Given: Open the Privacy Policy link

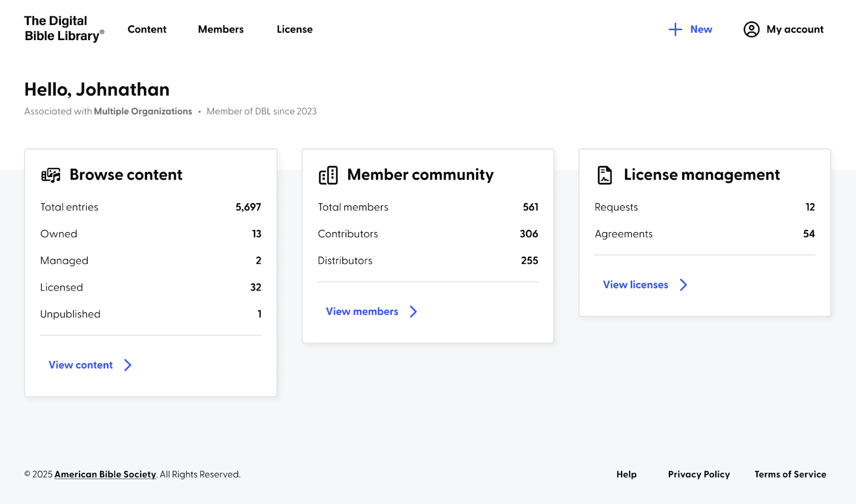Looking at the screenshot, I should (699, 475).
